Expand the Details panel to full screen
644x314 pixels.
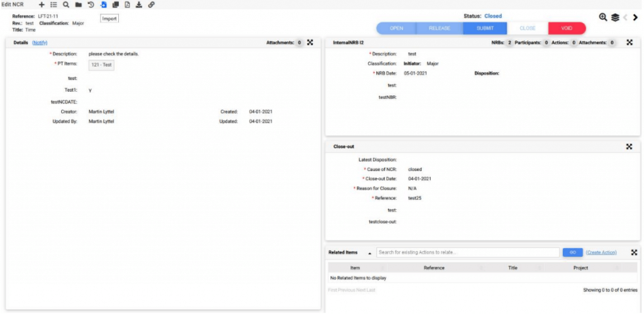(x=310, y=42)
